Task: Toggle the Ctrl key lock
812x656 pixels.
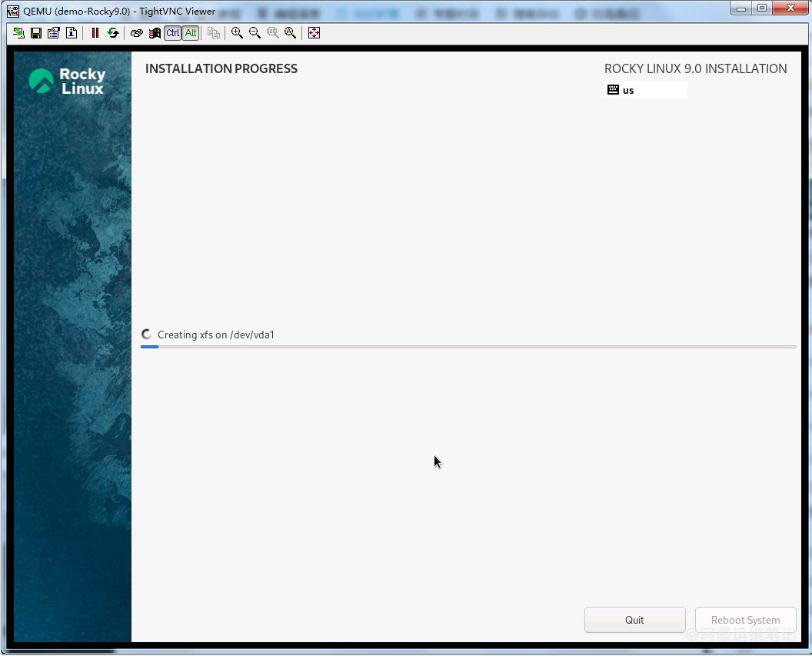Action: click(x=172, y=33)
